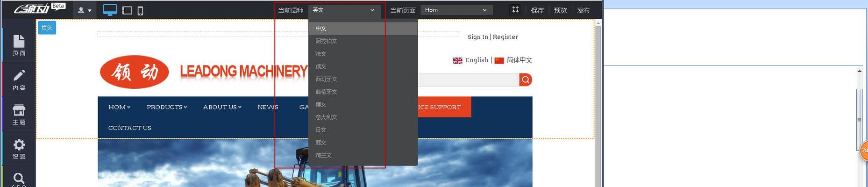Open the 内容 (Content) pencil panel
The width and height of the screenshot is (868, 187).
(x=19, y=79)
